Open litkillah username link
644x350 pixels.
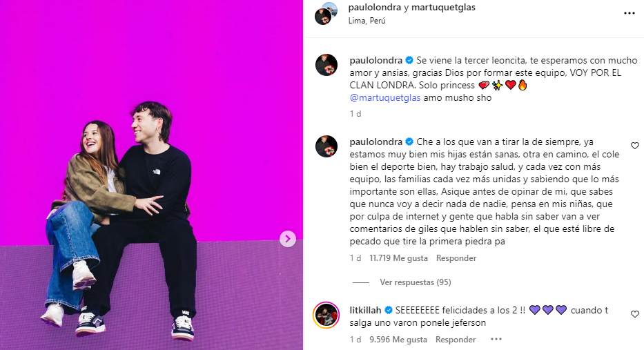click(365, 310)
